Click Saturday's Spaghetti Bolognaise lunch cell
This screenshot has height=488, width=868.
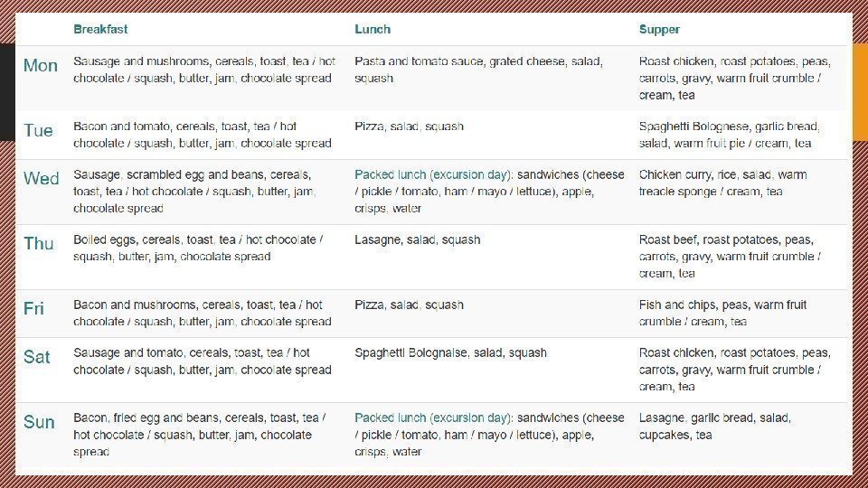coord(450,352)
